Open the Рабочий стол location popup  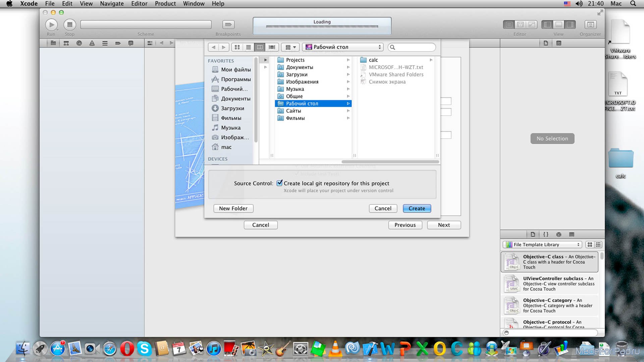(x=343, y=47)
